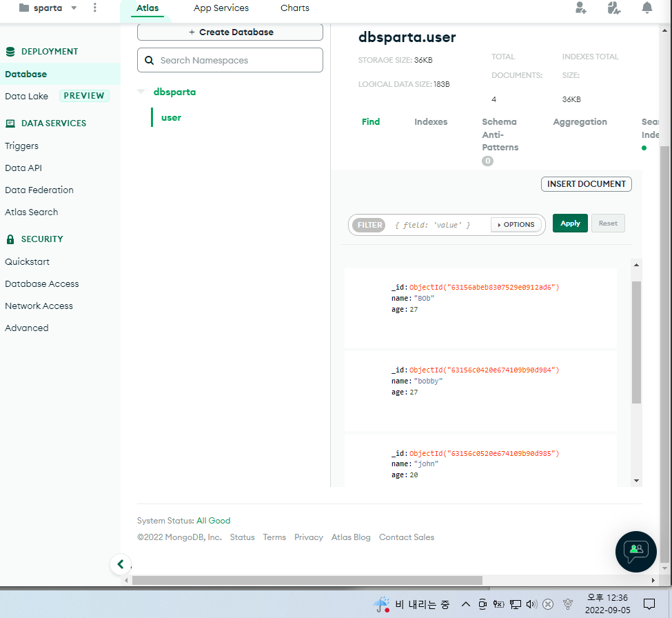Screen dimensions: 672x618
Task: Open Quickstart page
Action: pyautogui.click(x=27, y=261)
